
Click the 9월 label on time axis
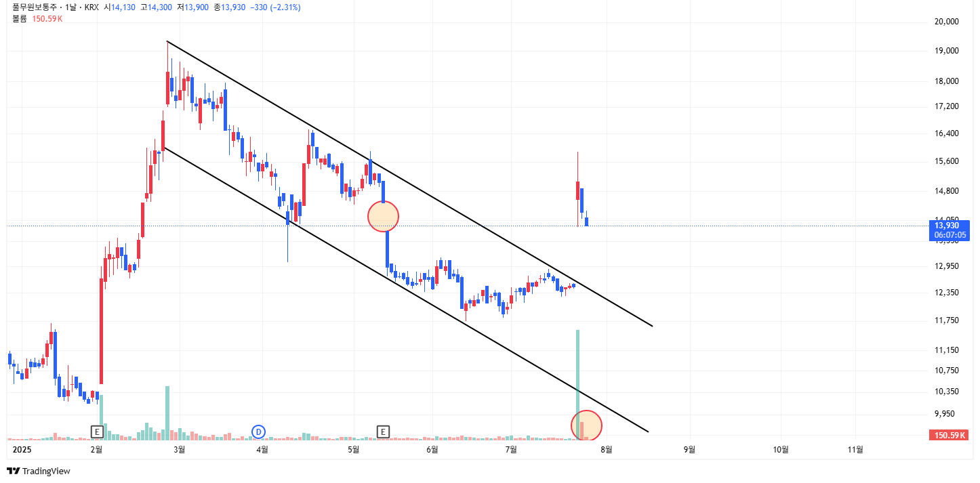690,448
